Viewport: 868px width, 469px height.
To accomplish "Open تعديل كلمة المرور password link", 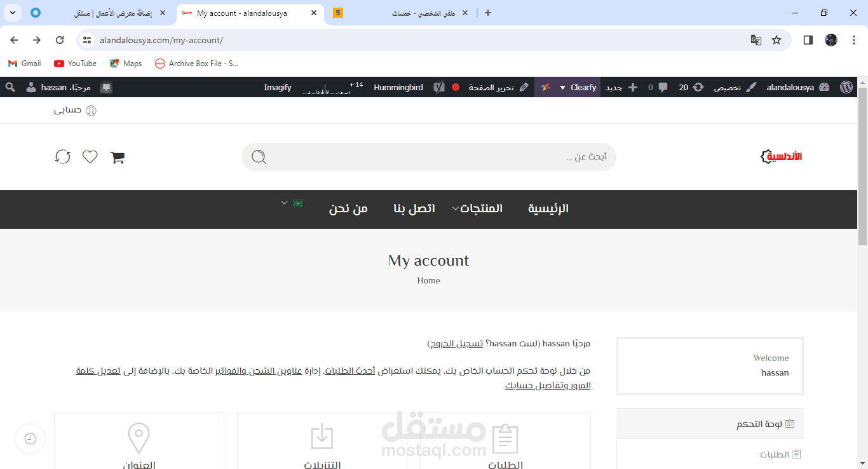I will tap(333, 378).
